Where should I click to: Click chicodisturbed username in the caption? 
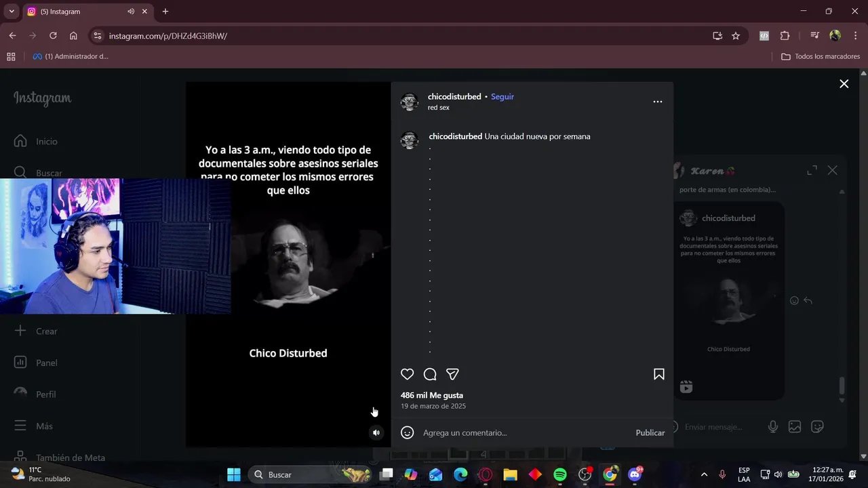(456, 136)
